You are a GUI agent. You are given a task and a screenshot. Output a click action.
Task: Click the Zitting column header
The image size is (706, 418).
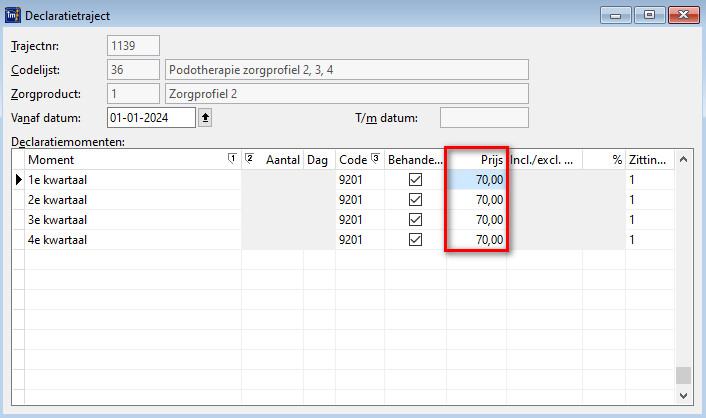point(648,159)
